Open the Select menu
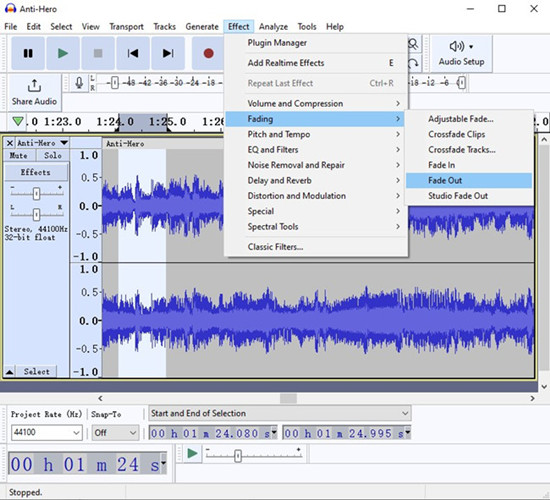 point(61,27)
